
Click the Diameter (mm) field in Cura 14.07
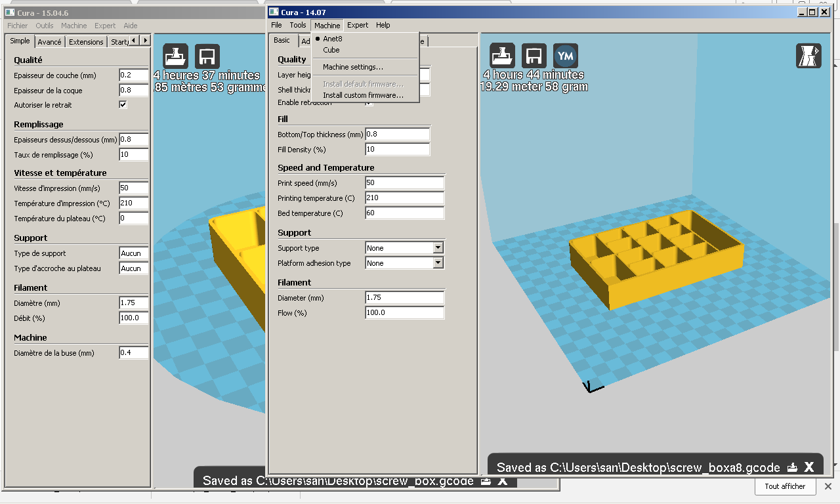point(405,297)
